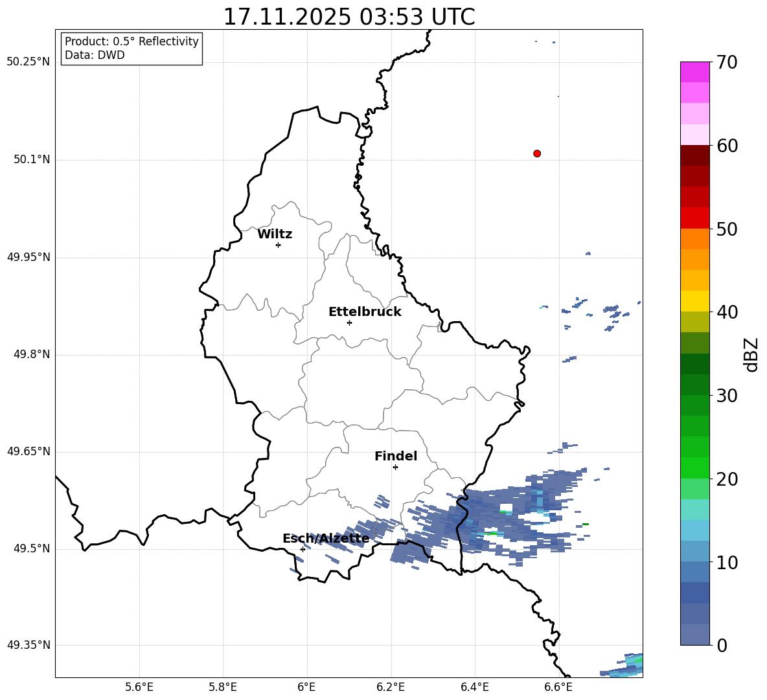Click the Wiltz cross marker
This screenshot has height=700, width=767.
click(x=279, y=245)
